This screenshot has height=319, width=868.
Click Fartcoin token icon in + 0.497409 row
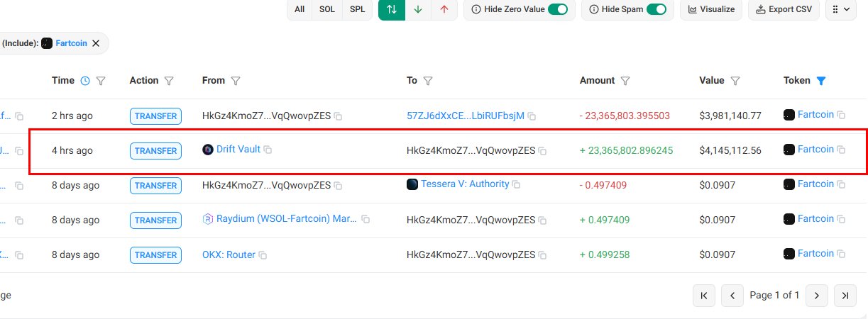(x=789, y=219)
